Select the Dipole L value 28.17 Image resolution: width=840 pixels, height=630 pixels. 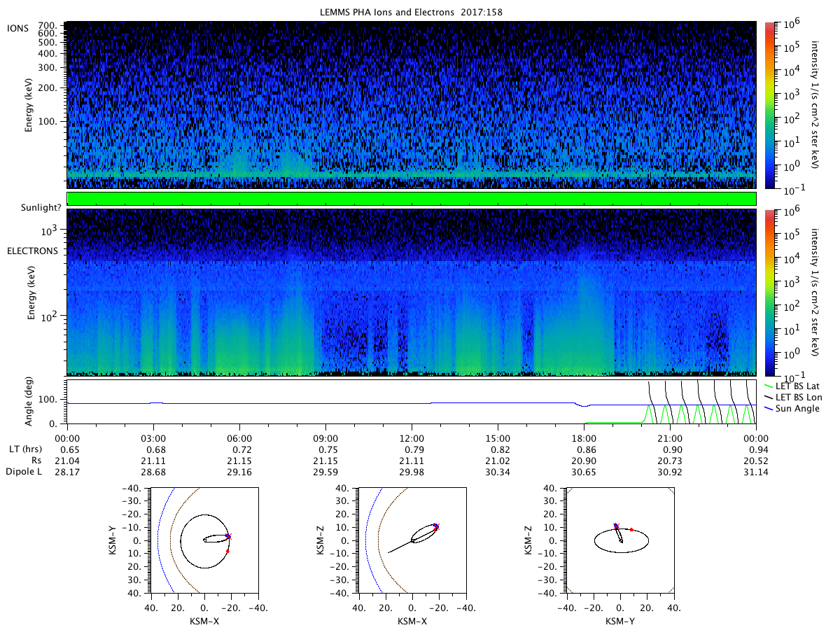pyautogui.click(x=67, y=472)
